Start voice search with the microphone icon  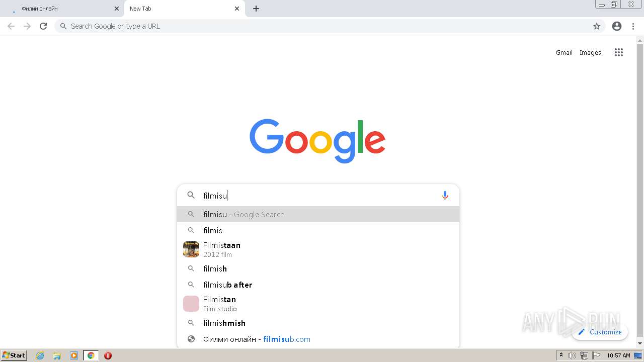coord(445,196)
